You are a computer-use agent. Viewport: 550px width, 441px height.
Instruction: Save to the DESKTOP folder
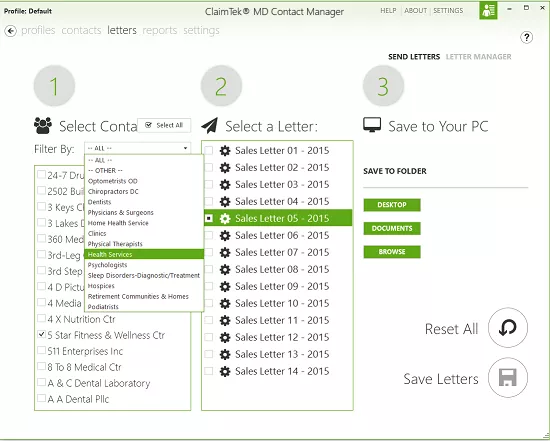tap(392, 205)
